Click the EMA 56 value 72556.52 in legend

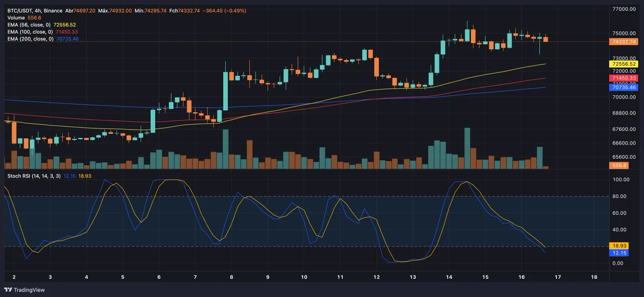coord(65,25)
